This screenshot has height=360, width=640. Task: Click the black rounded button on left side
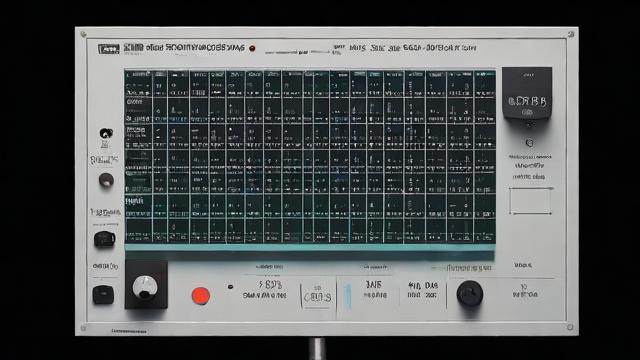(x=104, y=239)
